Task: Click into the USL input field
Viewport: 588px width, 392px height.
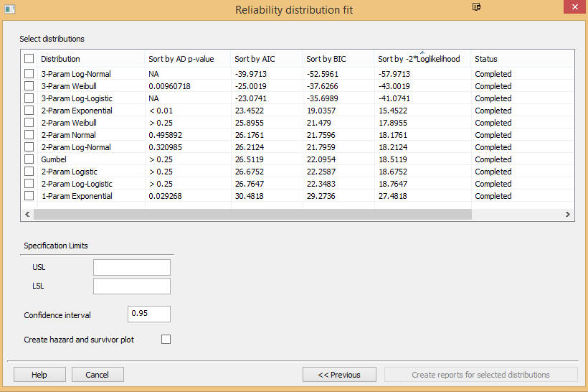Action: (132, 268)
